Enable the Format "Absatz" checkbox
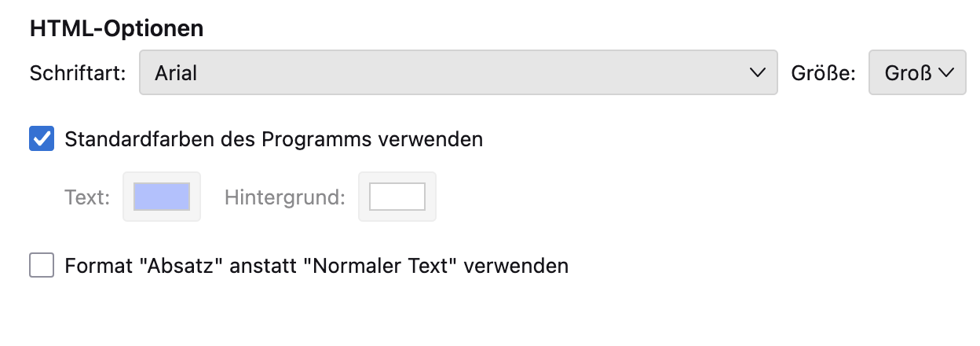980x346 pixels. coord(42,265)
